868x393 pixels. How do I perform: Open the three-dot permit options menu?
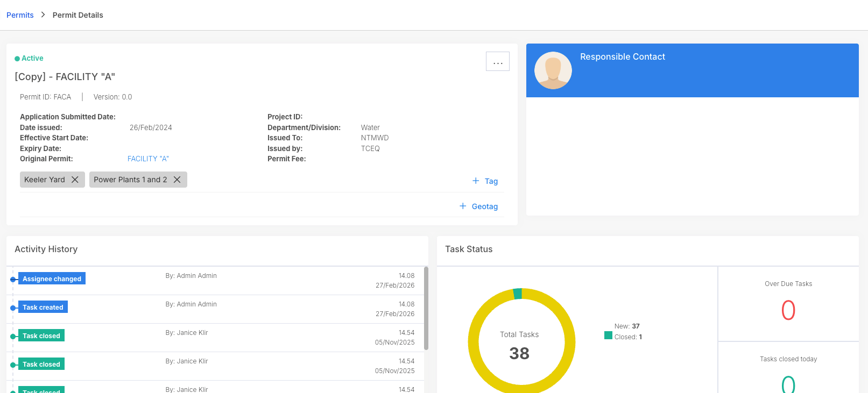click(498, 61)
